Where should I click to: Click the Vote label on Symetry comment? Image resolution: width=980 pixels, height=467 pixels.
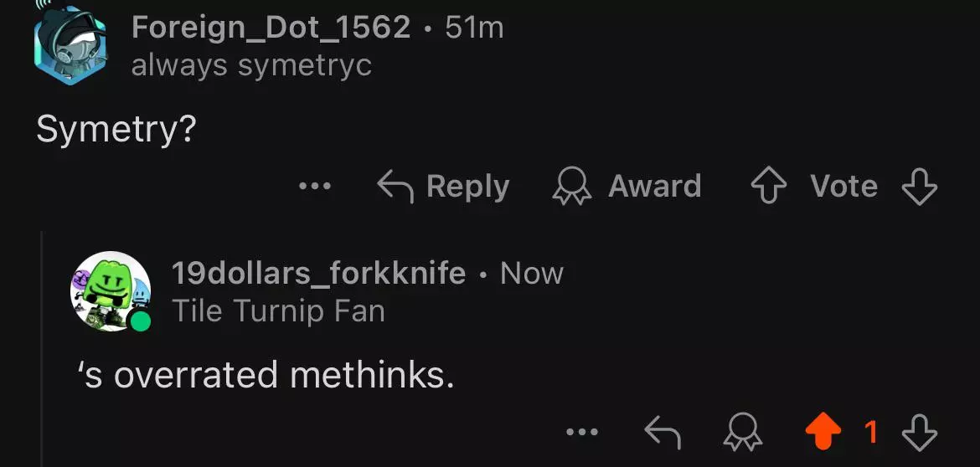tap(843, 186)
